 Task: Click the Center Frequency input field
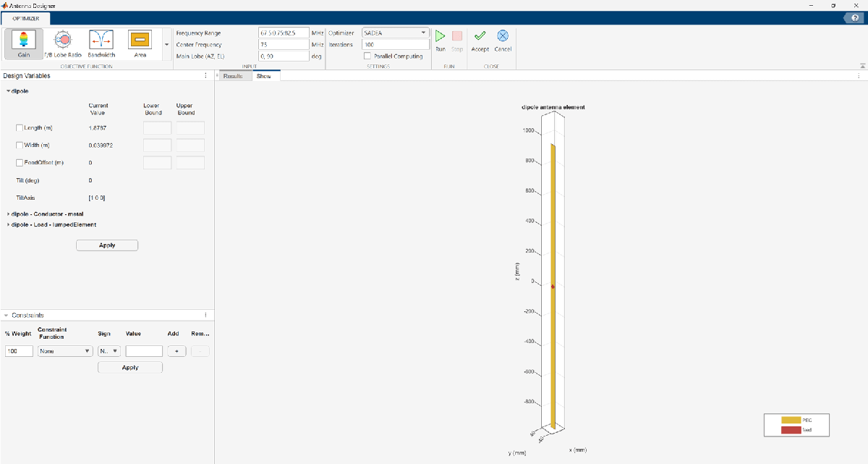click(x=284, y=44)
